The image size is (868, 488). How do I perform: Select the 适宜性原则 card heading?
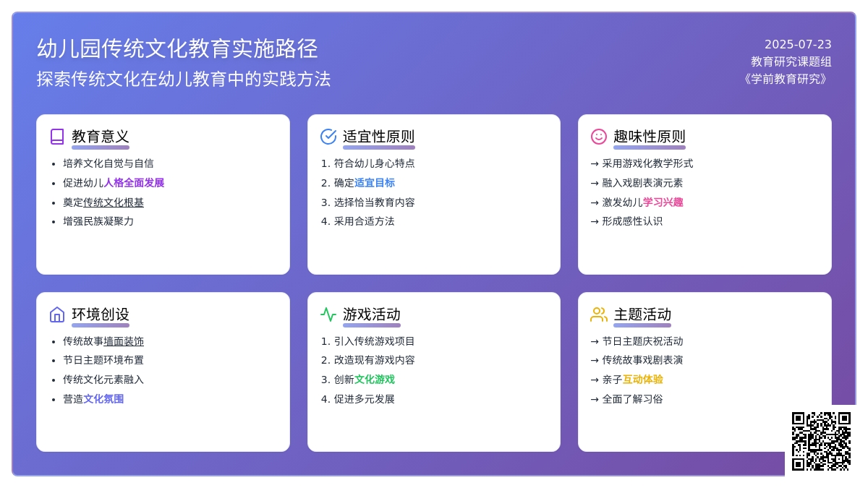pos(379,137)
